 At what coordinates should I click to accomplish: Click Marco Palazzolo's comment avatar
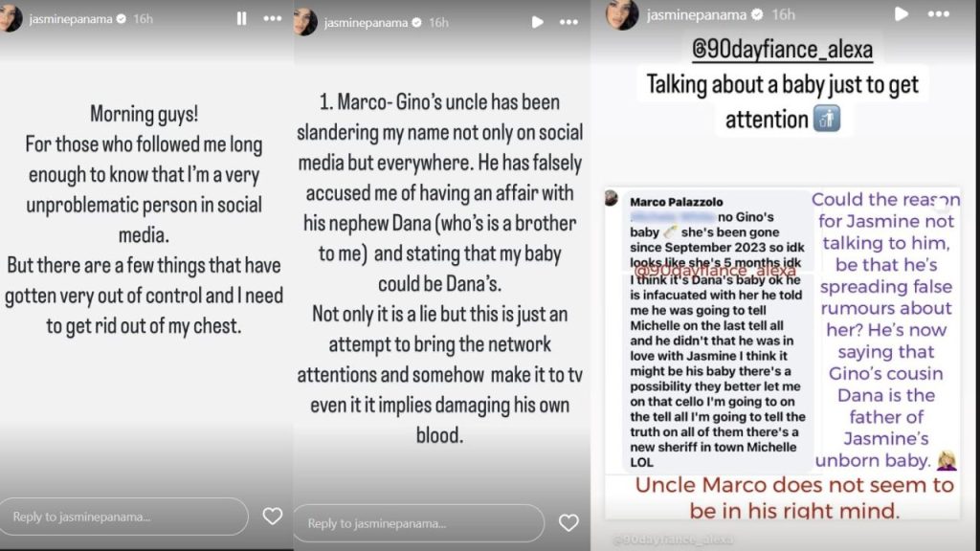click(x=612, y=199)
